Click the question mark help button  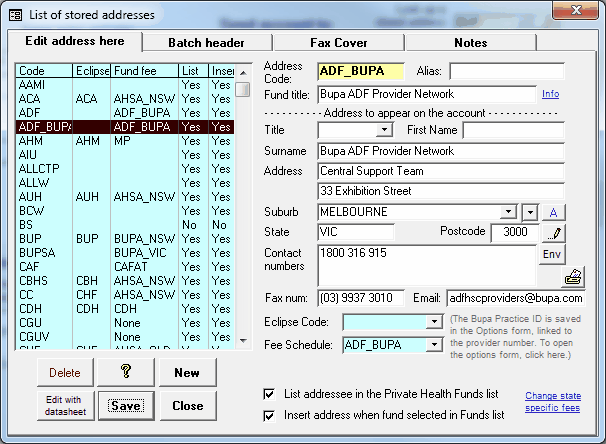click(126, 372)
